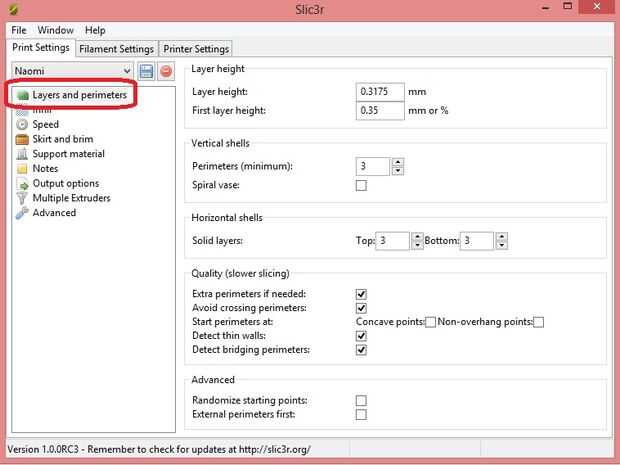Open the Help menu
620x465 pixels.
pyautogui.click(x=95, y=30)
